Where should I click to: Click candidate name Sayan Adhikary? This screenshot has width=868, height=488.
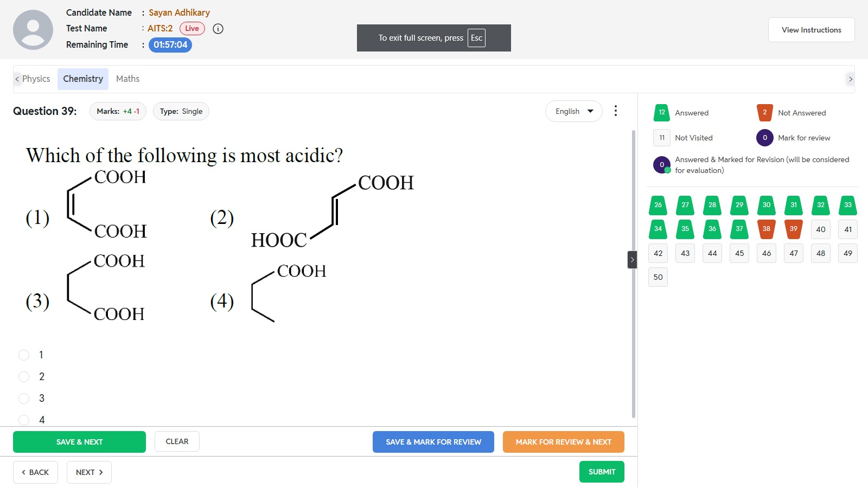[x=179, y=12]
